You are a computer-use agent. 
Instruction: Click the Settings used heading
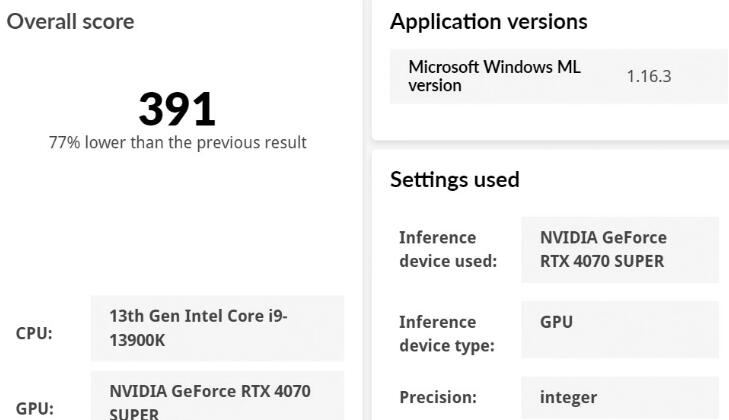click(455, 180)
